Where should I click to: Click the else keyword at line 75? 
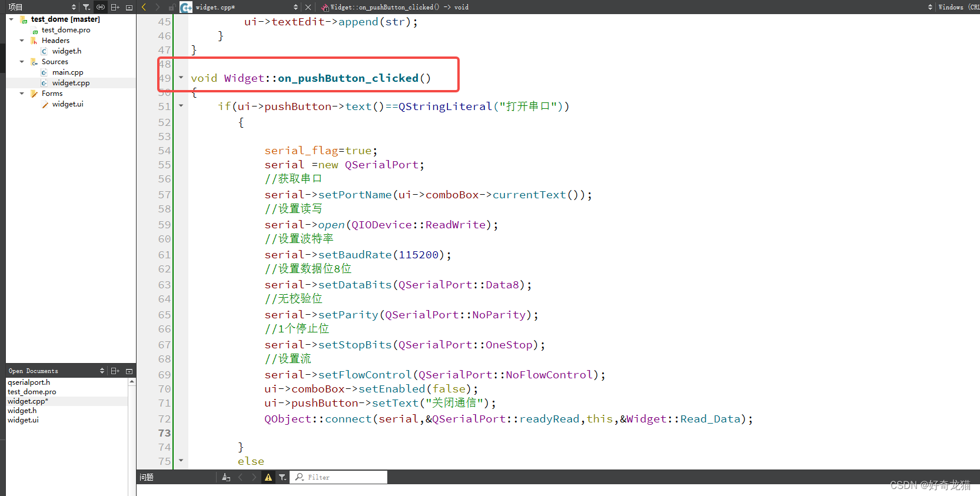[x=251, y=461]
